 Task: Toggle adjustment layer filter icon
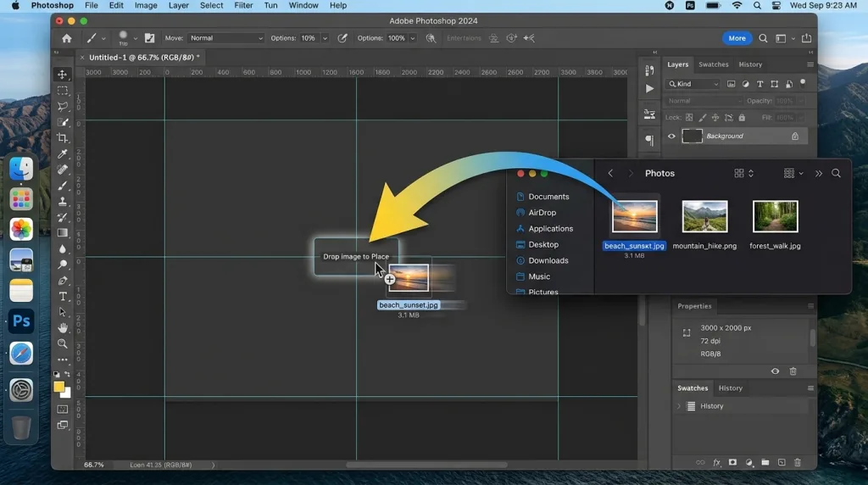pos(746,84)
